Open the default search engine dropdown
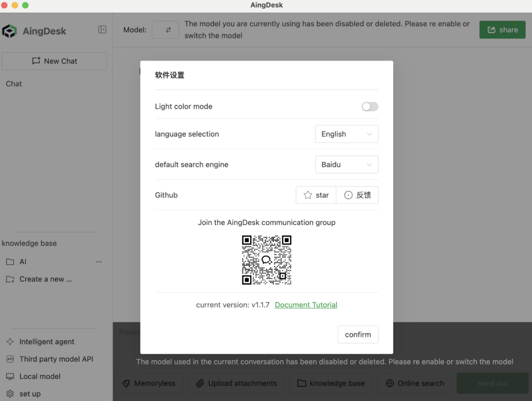This screenshot has height=401, width=532. click(347, 164)
